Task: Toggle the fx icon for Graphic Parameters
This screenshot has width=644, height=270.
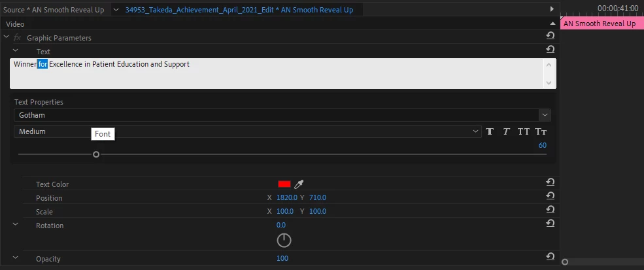Action: (17, 37)
